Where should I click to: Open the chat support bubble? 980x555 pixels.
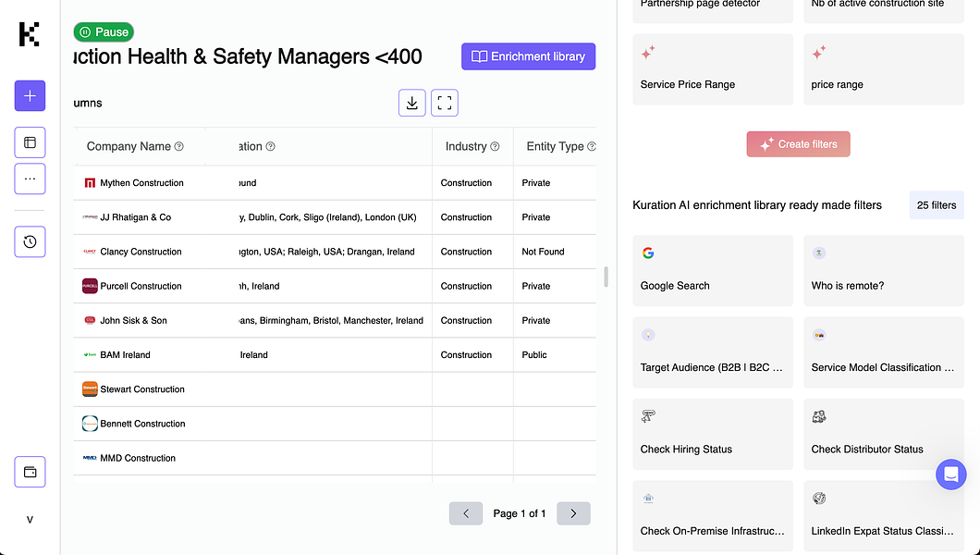(951, 475)
